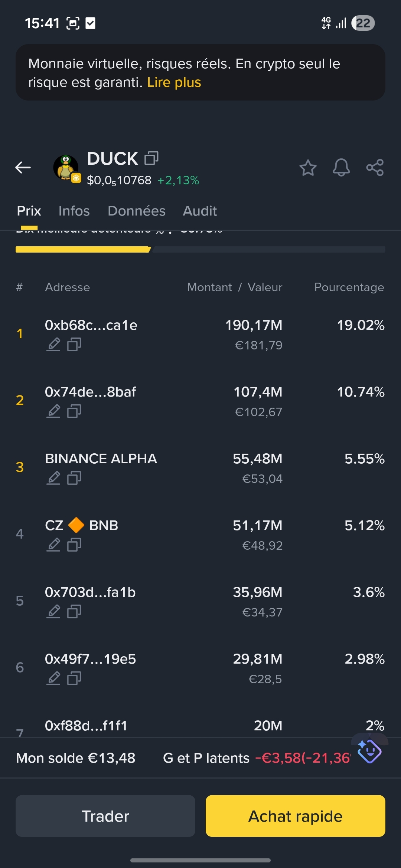Follow the Lire plus link
This screenshot has width=401, height=868.
pos(174,82)
